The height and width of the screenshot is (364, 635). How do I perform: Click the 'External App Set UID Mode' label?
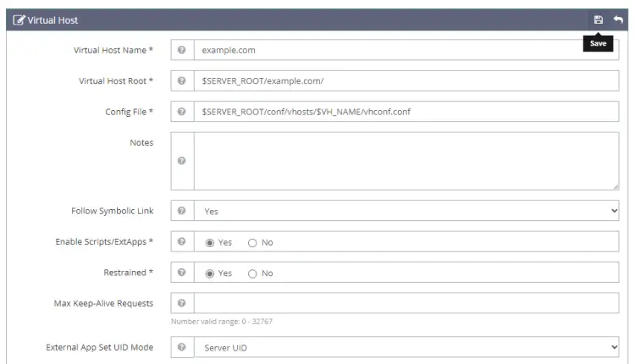(x=100, y=347)
